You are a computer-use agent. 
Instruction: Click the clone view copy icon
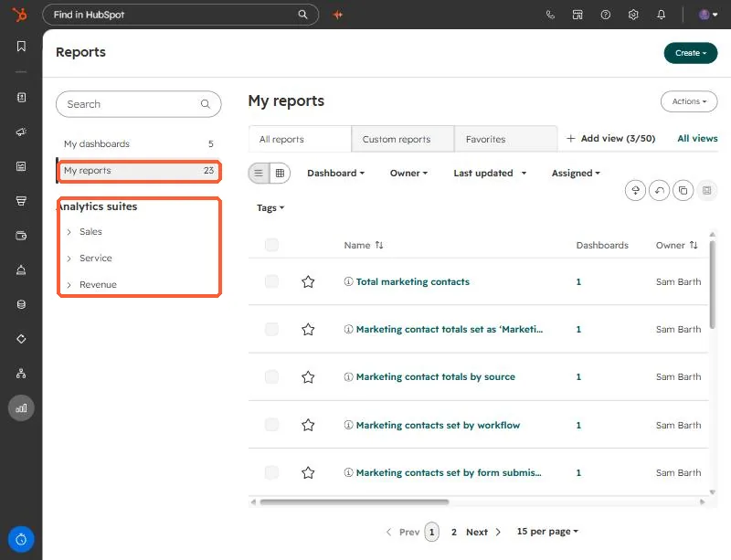coord(683,190)
